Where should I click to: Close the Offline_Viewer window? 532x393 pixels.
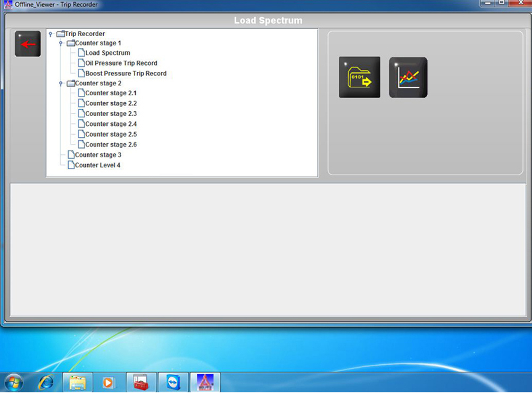(x=520, y=3)
